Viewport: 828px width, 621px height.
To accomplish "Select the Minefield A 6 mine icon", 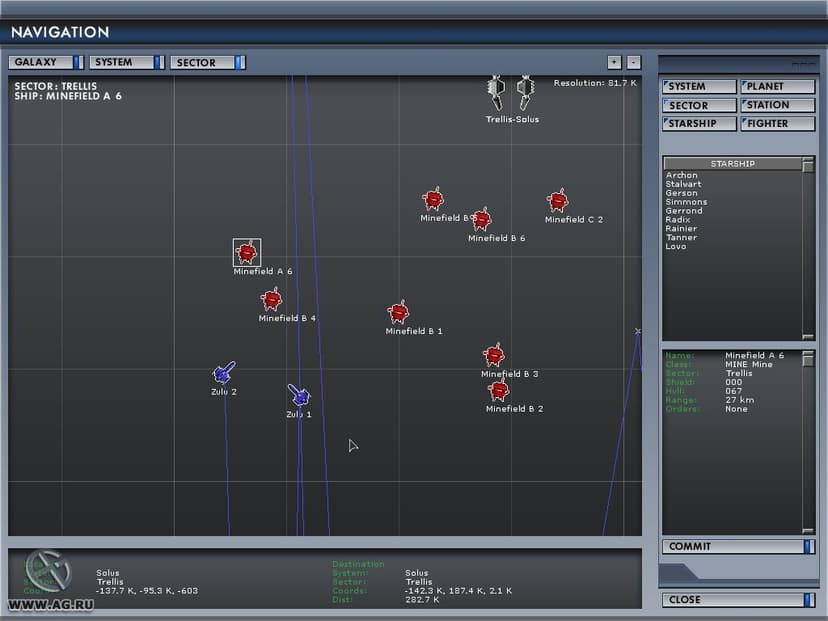I will (247, 252).
